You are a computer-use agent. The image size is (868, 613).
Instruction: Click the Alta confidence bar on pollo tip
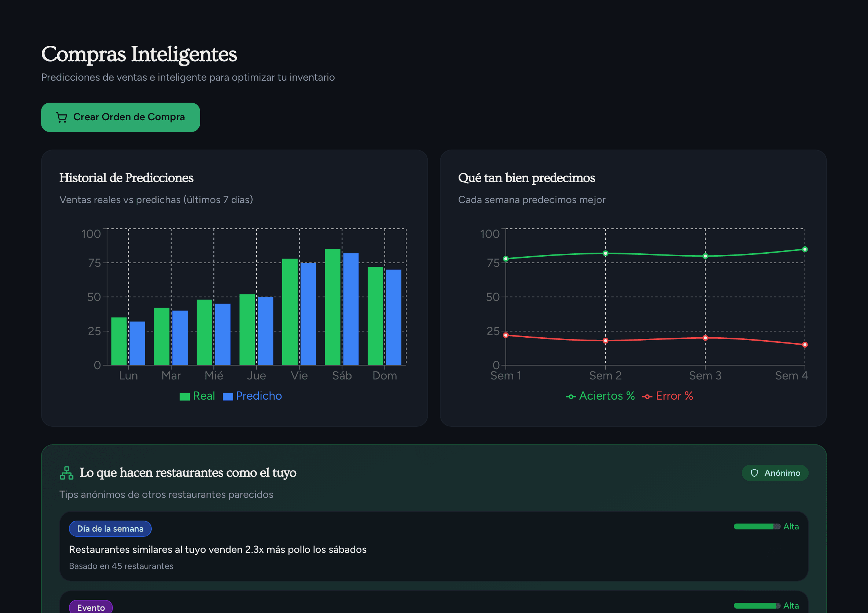click(x=757, y=526)
